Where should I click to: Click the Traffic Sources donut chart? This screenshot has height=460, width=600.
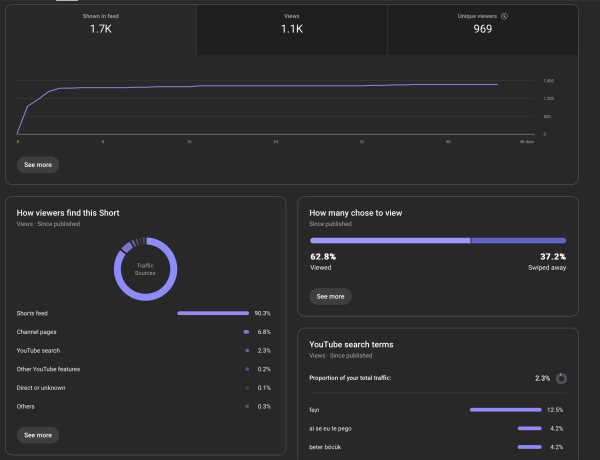(148, 268)
